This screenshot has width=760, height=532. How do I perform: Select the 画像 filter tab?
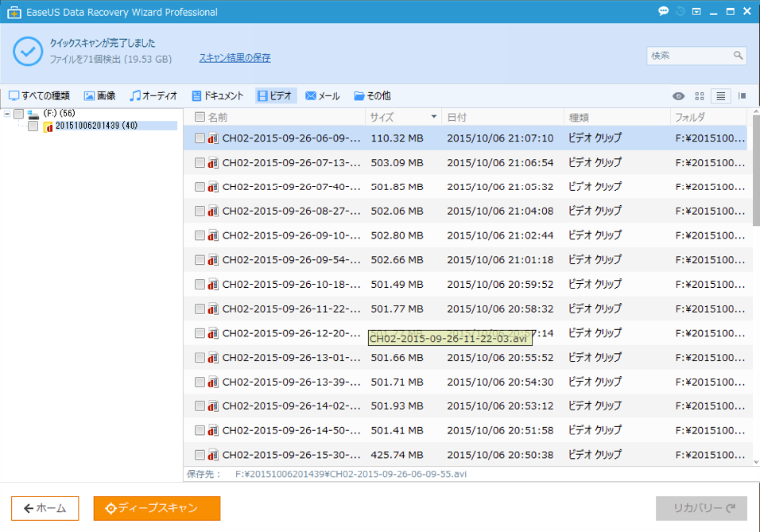click(100, 96)
